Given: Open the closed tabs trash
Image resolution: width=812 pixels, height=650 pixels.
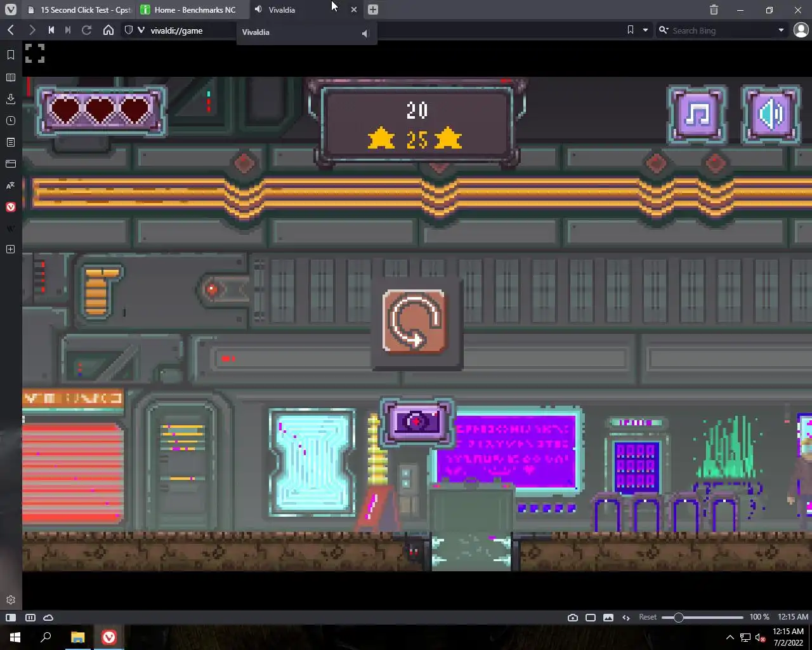Looking at the screenshot, I should click(x=714, y=10).
